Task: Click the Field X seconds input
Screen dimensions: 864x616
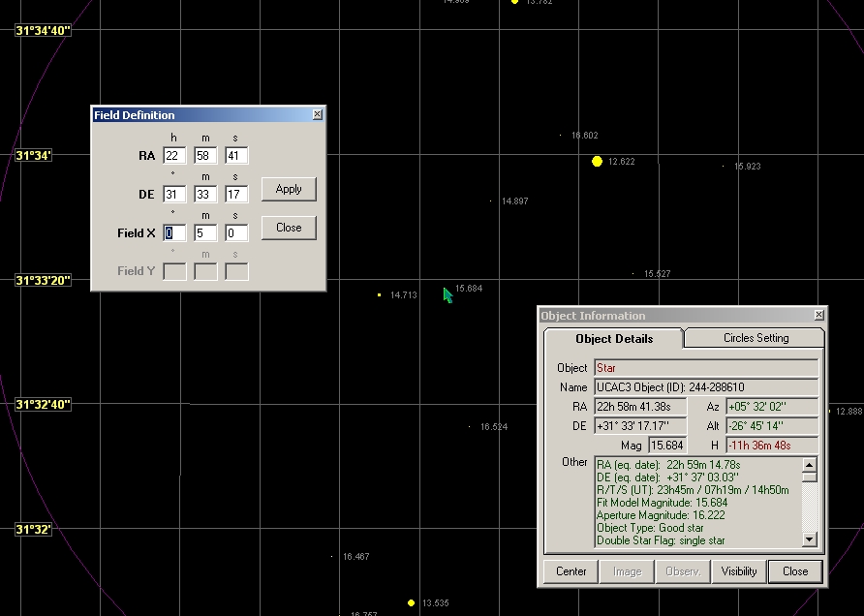Action: 235,233
